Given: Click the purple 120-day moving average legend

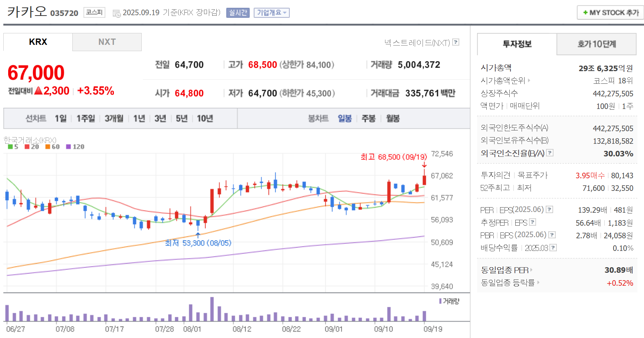Looking at the screenshot, I should 75,147.
